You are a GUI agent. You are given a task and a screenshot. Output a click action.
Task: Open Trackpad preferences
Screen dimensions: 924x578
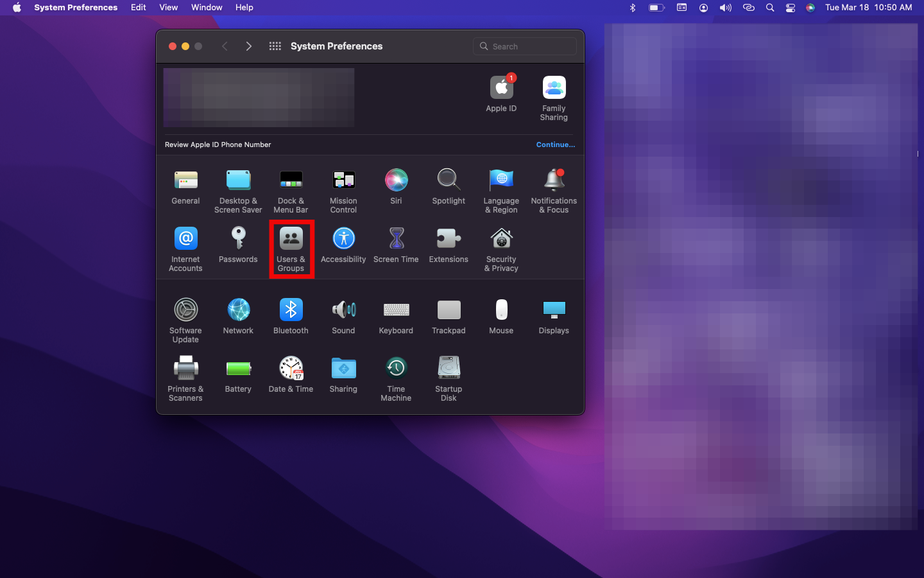[449, 316]
